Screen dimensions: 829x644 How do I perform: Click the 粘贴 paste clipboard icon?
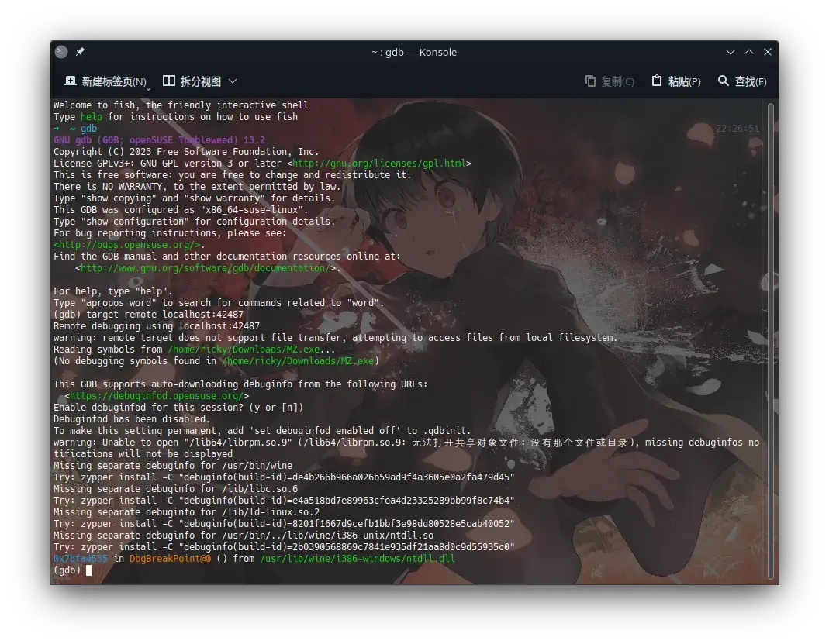[657, 81]
